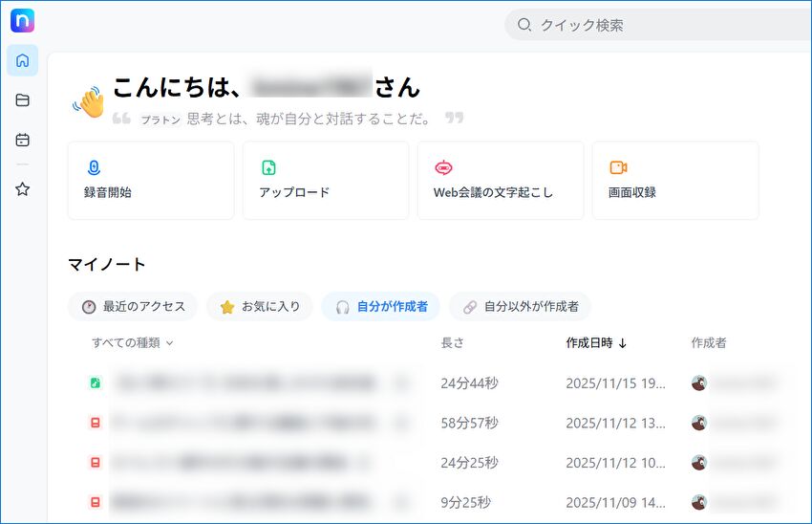Select the 自分以外が作成者 tab
Screen dimensions: 812x524
(x=520, y=307)
